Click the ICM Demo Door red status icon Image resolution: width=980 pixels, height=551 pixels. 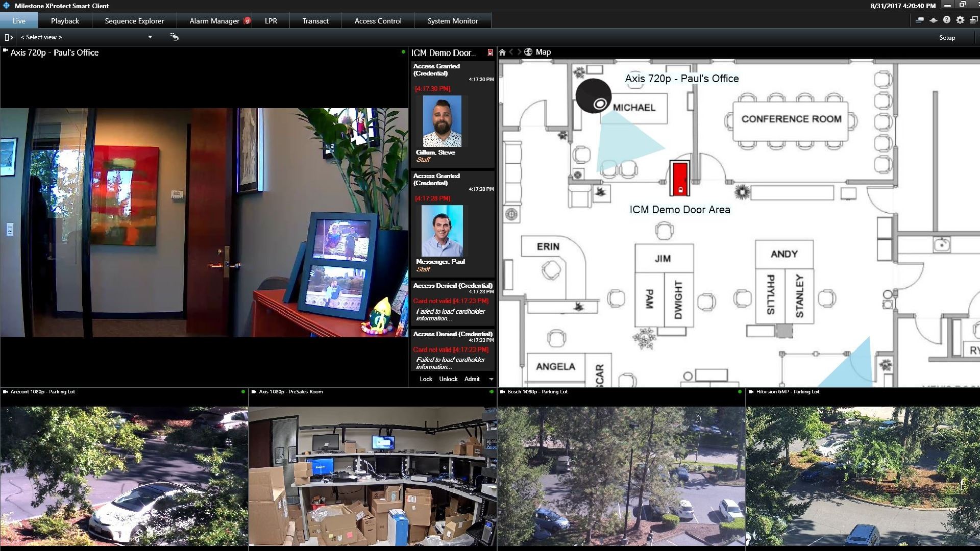(x=490, y=53)
